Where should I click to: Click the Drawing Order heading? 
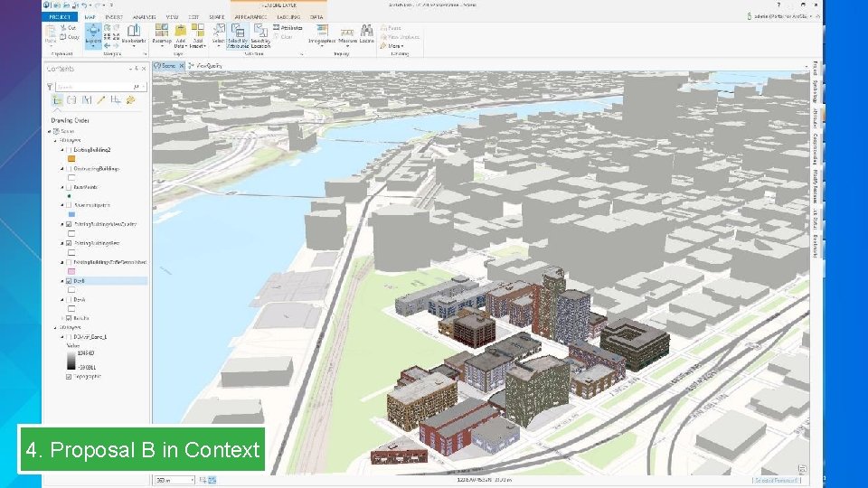coord(70,120)
